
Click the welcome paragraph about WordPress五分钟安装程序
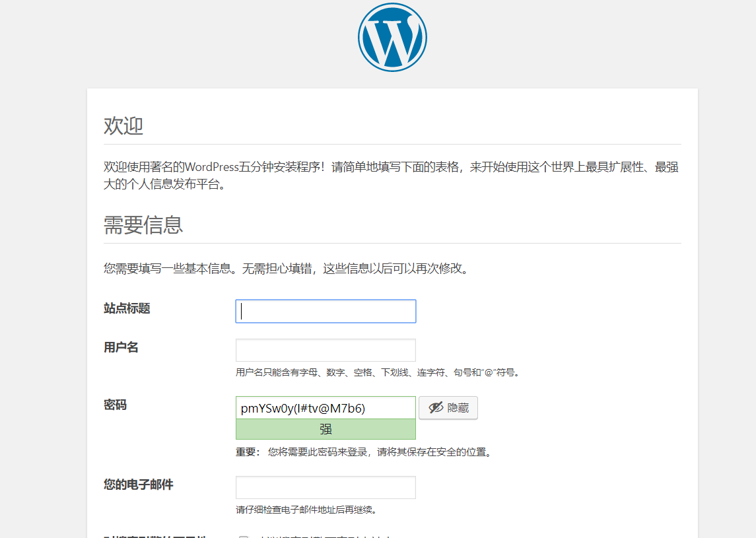[x=391, y=176]
